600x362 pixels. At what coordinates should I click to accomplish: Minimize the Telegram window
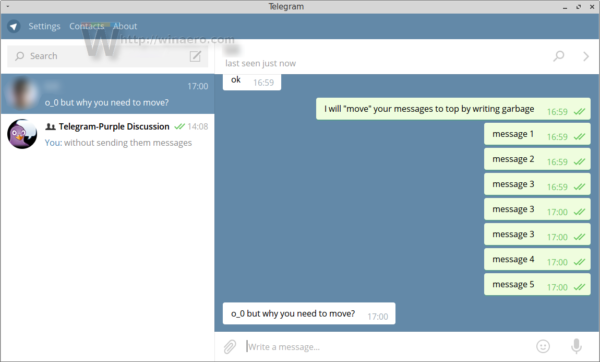pyautogui.click(x=565, y=7)
